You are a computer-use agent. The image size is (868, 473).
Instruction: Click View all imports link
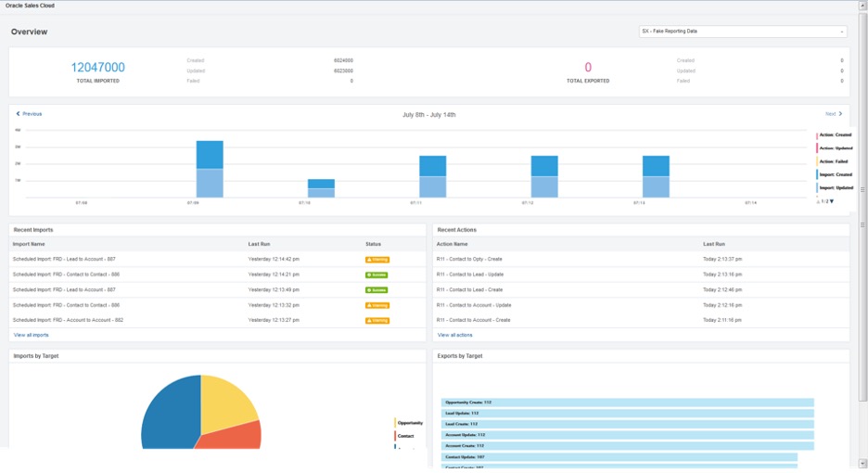click(31, 335)
